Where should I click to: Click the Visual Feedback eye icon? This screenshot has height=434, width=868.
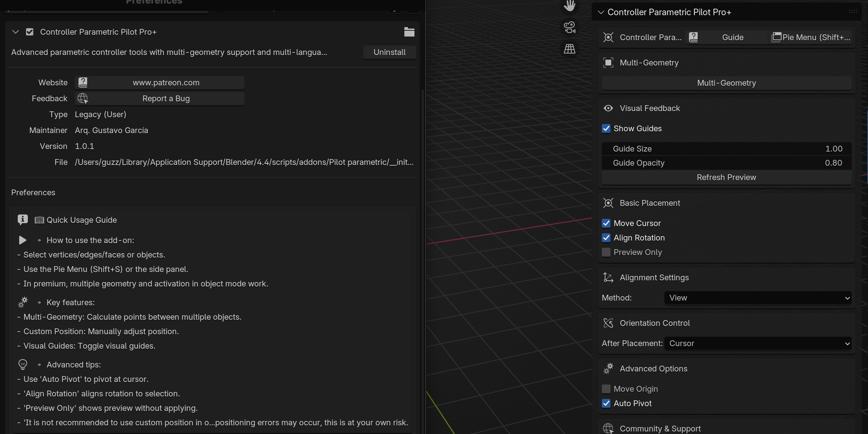click(x=608, y=108)
